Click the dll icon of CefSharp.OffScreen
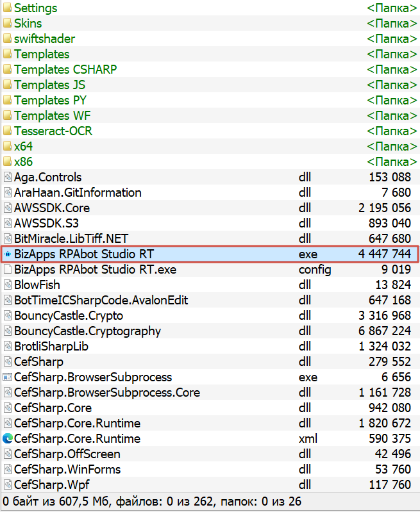The width and height of the screenshot is (420, 512). 8,454
